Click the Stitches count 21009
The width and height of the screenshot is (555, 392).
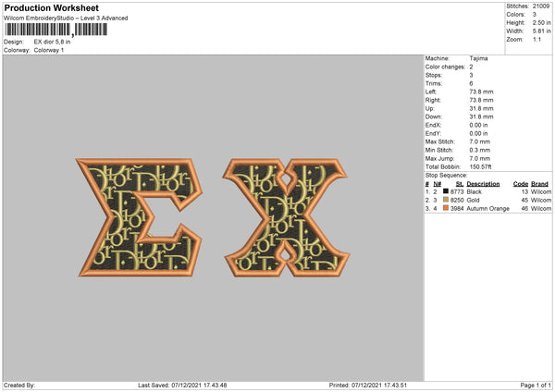[x=541, y=6]
